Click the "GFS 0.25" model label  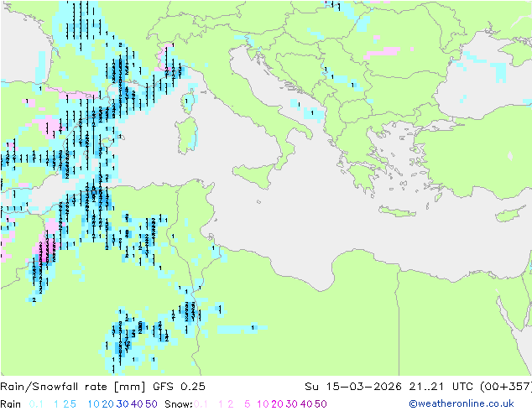pos(179,387)
